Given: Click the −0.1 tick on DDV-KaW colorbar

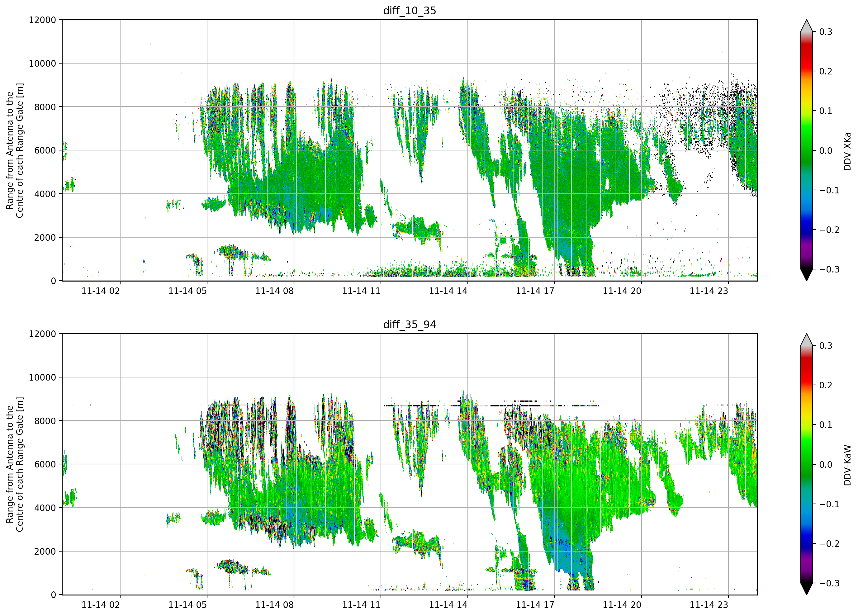Looking at the screenshot, I should tap(829, 505).
